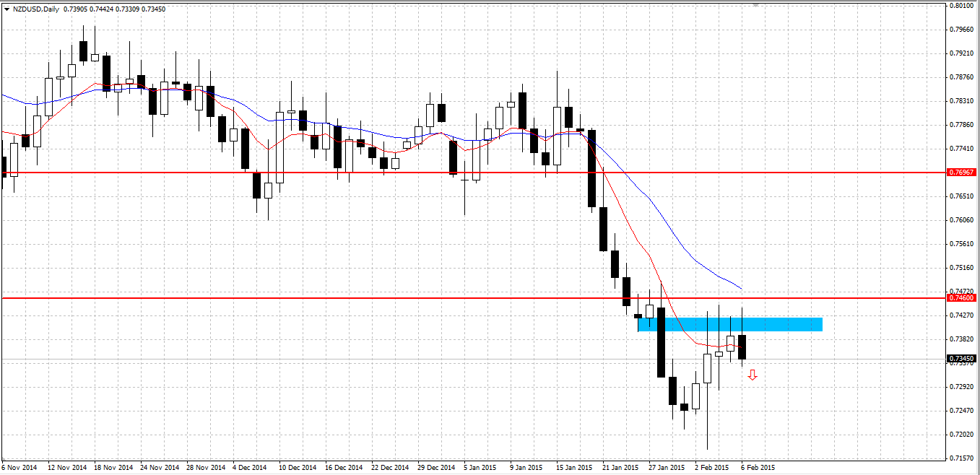Click the 12 Nov 2014 date label
This screenshot has height=475, width=980.
click(67, 468)
